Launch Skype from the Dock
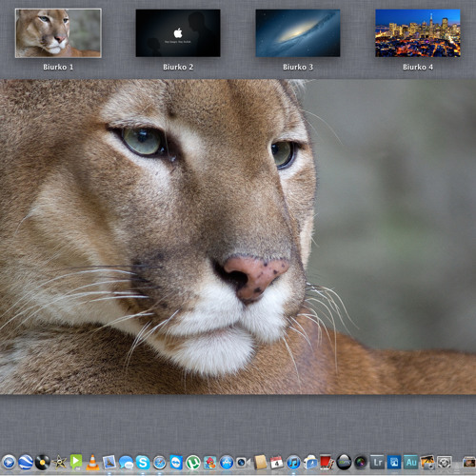Viewport: 476px width, 476px height. point(143,463)
